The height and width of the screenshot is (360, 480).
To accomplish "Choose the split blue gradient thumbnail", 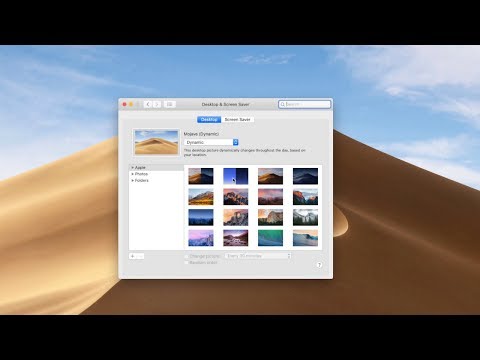I will click(x=236, y=176).
